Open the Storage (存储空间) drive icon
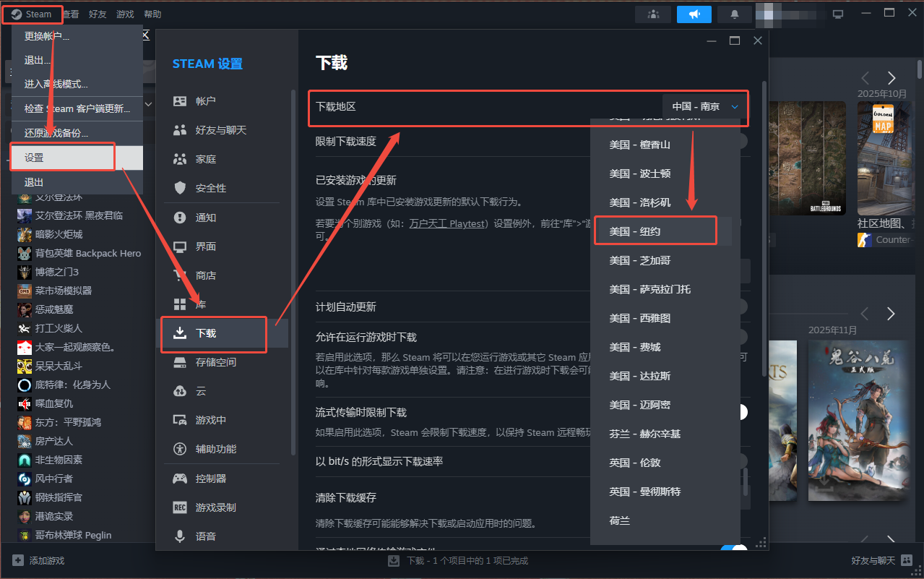924x579 pixels. pyautogui.click(x=180, y=362)
